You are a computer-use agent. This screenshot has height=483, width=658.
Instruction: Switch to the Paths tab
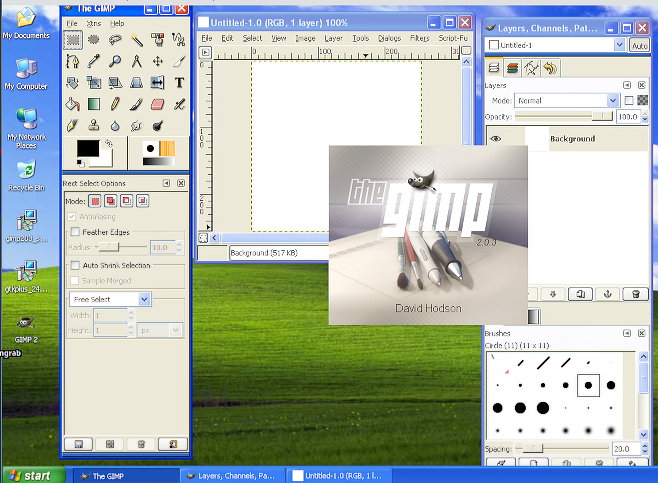(x=531, y=68)
